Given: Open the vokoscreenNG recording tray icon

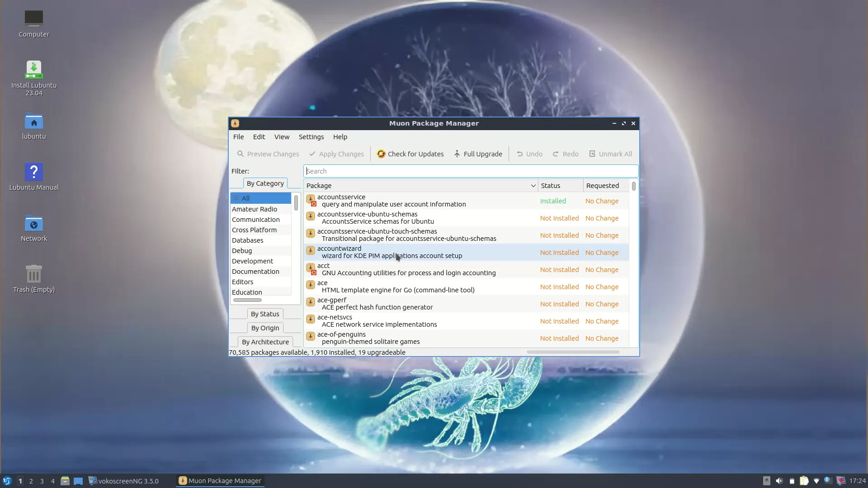Looking at the screenshot, I should pyautogui.click(x=840, y=480).
